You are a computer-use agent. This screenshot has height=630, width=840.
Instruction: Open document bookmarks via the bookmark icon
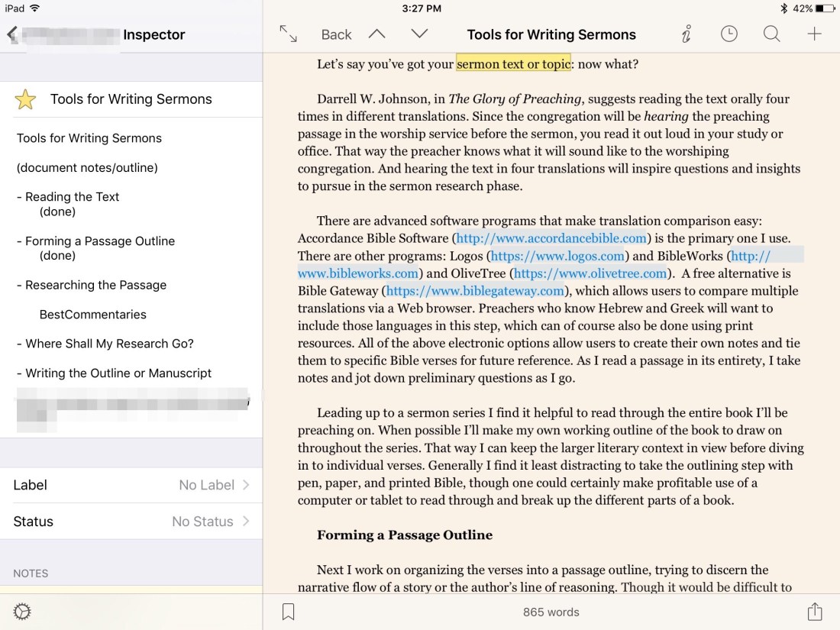pyautogui.click(x=288, y=611)
